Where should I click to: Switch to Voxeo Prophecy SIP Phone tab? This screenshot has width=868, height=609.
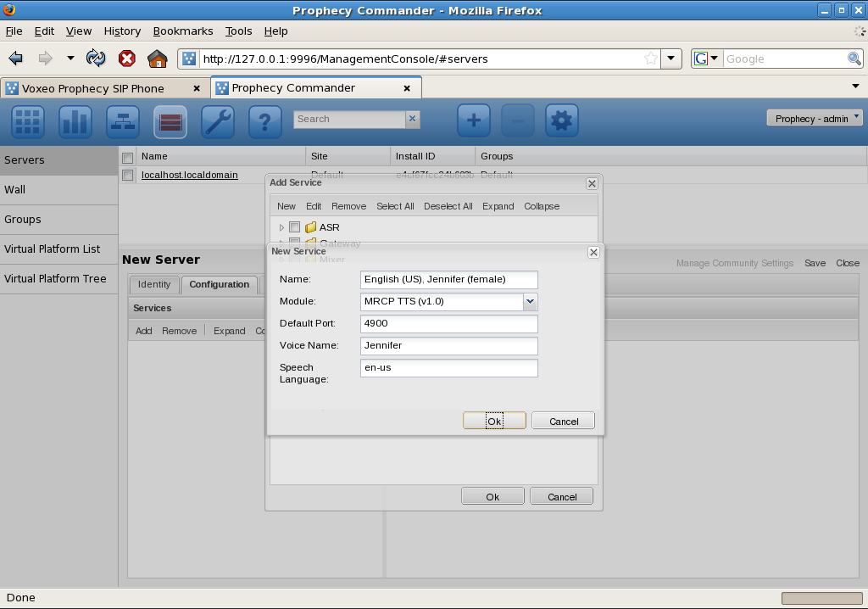click(x=93, y=88)
